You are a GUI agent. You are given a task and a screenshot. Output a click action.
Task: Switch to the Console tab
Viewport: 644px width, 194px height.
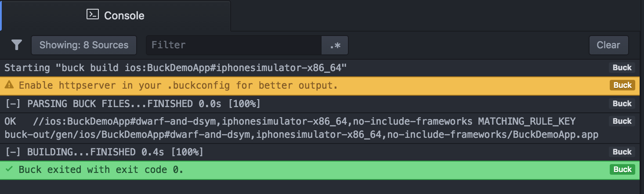click(116, 15)
